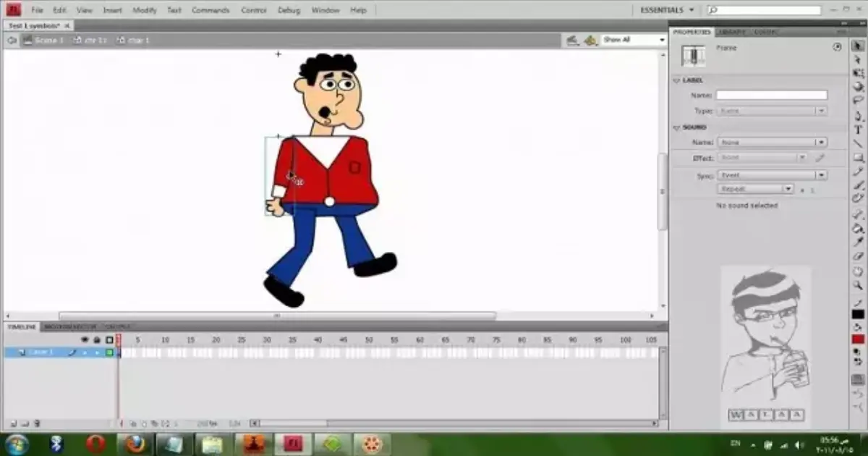The height and width of the screenshot is (456, 868).
Task: Open the Sync Event dropdown
Action: coord(772,175)
